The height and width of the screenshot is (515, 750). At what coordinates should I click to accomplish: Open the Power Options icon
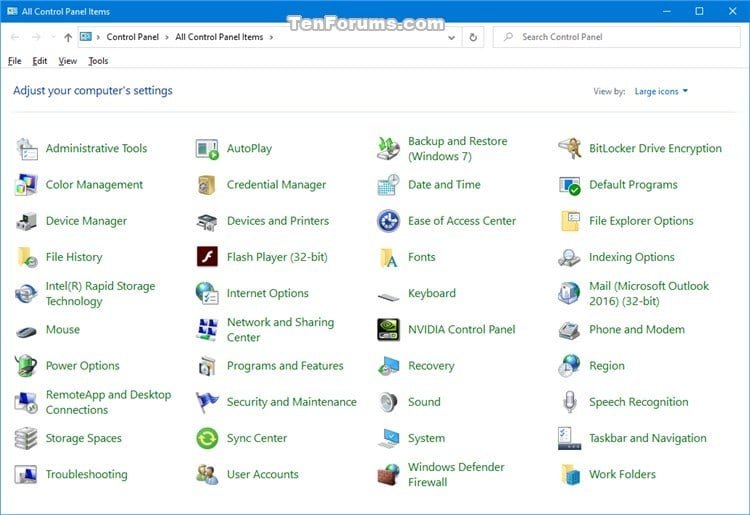26,366
